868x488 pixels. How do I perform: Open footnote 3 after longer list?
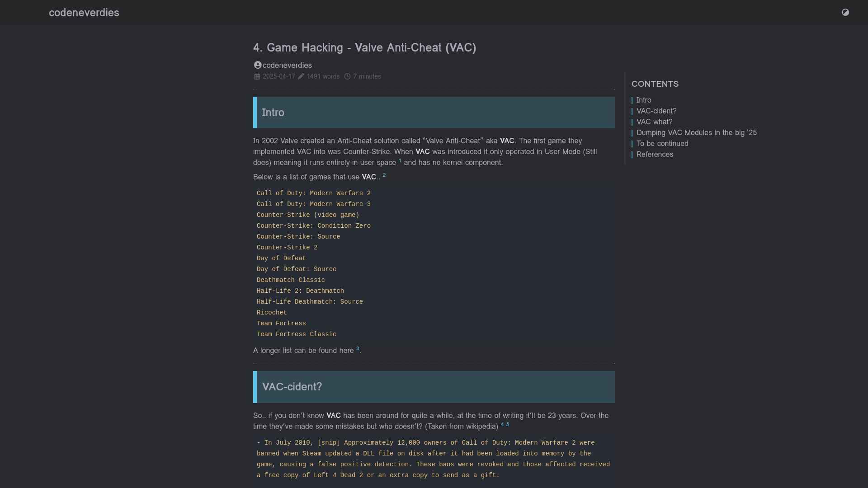tap(358, 348)
